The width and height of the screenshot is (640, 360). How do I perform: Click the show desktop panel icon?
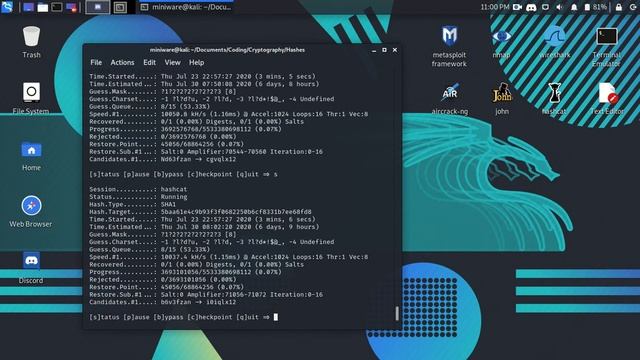click(x=28, y=7)
